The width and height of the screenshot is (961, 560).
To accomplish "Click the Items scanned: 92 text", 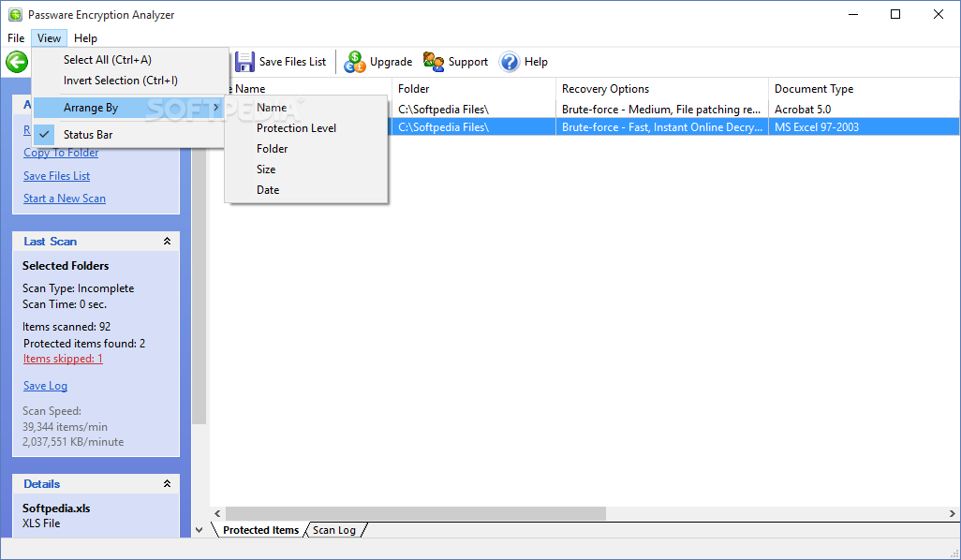I will (x=67, y=327).
